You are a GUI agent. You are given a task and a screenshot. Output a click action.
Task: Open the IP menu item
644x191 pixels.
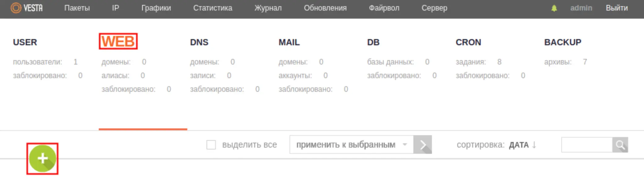pos(115,8)
